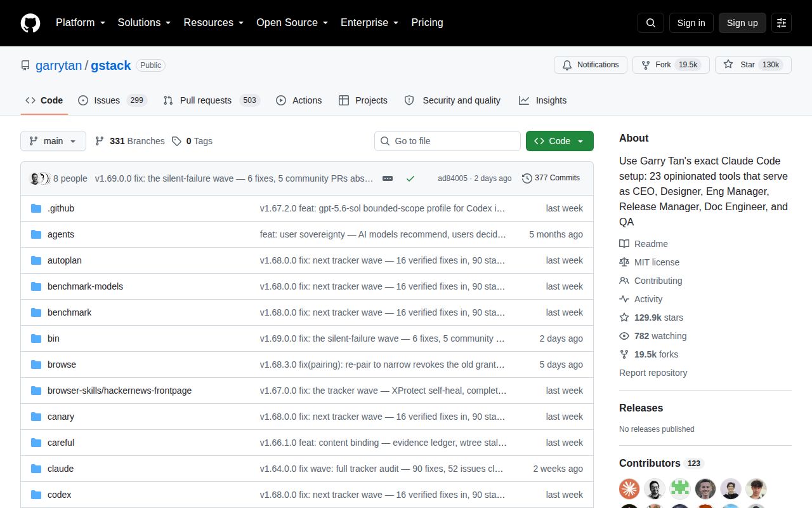Image resolution: width=812 pixels, height=508 pixels.
Task: Click the GitHub logo home icon
Action: 30,23
